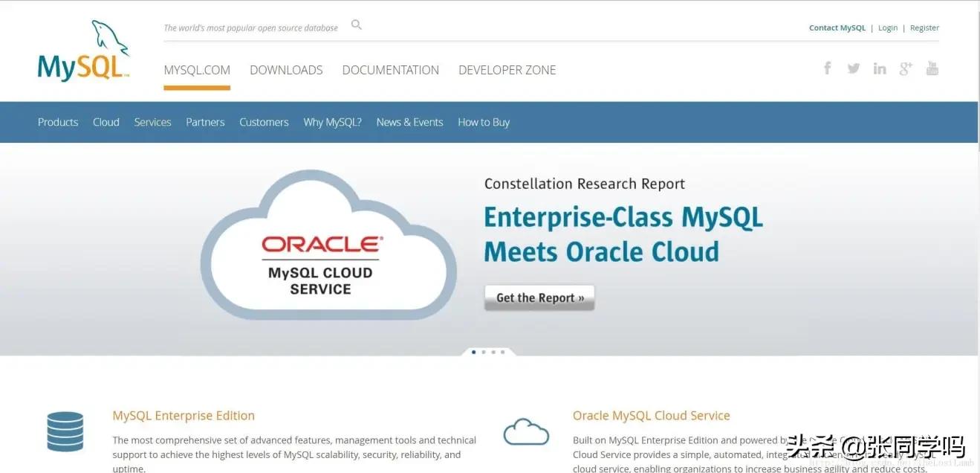Select the MYSQL.COM tab
Image resolution: width=980 pixels, height=473 pixels.
[197, 70]
